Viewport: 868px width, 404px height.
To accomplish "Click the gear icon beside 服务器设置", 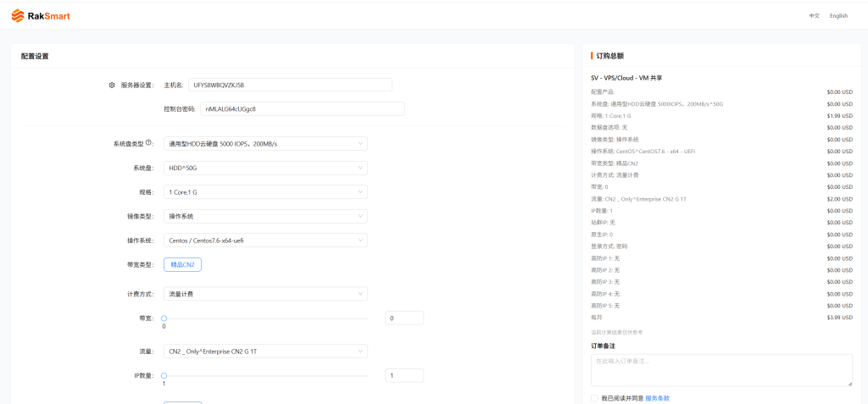I will 112,86.
